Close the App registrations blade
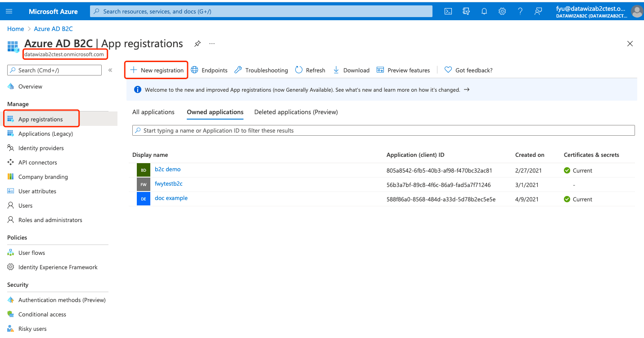644x338 pixels. click(630, 44)
